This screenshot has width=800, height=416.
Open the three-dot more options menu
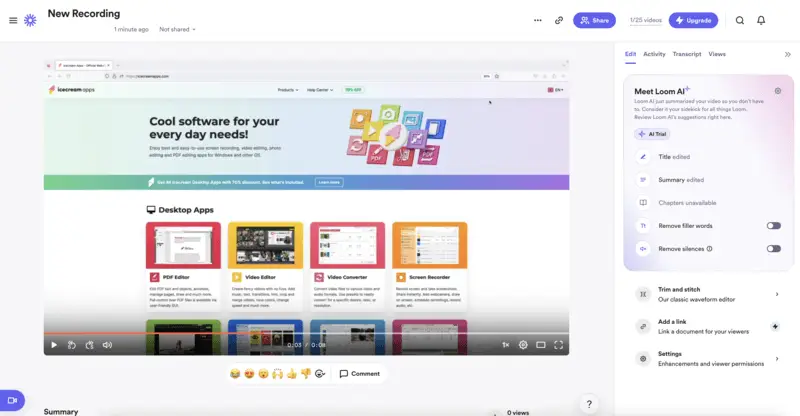pos(538,20)
